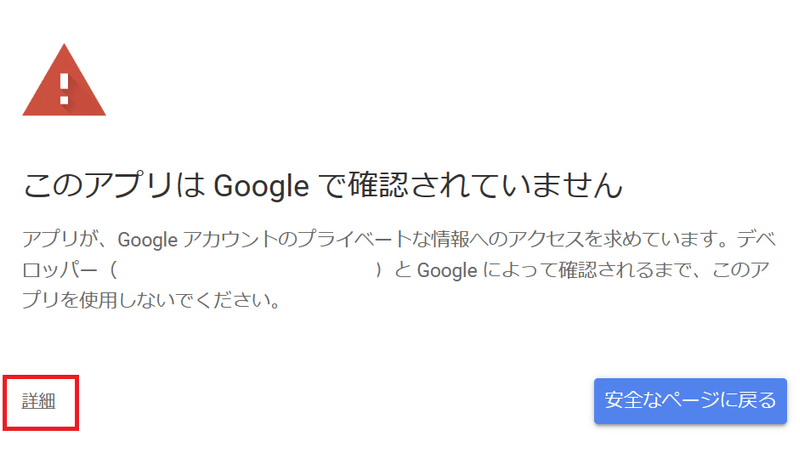Click the red warning triangle icon
Screen dimensions: 800x470
point(64,82)
